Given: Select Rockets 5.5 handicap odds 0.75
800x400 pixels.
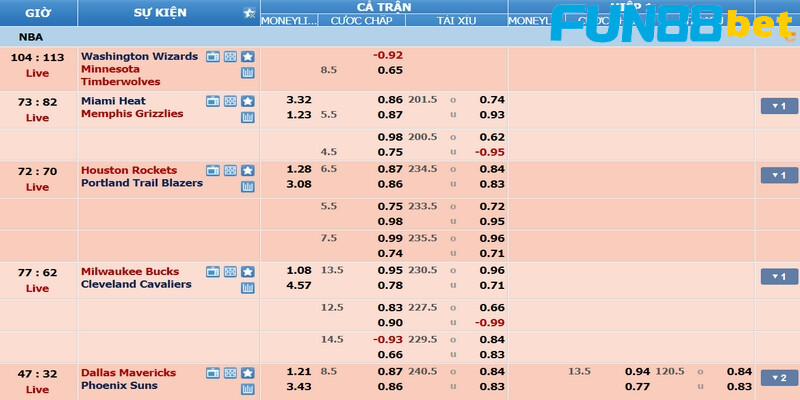Looking at the screenshot, I should click(x=390, y=206).
